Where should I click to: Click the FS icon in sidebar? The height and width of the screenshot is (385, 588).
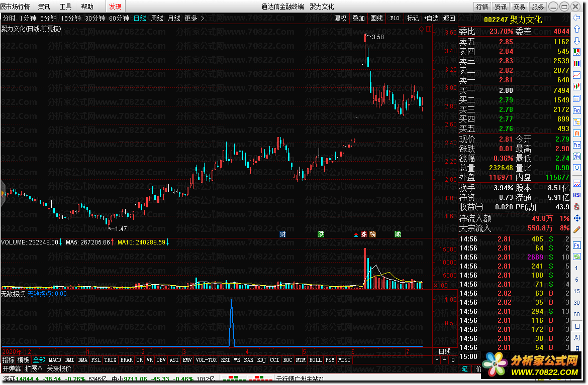pyautogui.click(x=577, y=245)
